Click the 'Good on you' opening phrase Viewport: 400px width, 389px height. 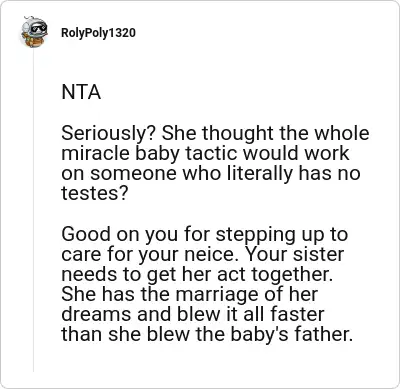[x=120, y=234]
